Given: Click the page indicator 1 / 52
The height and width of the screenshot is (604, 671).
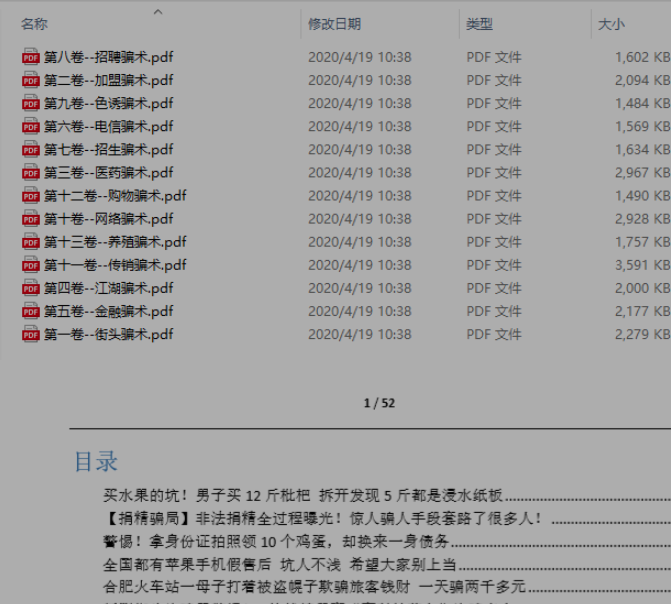Looking at the screenshot, I should (x=379, y=403).
